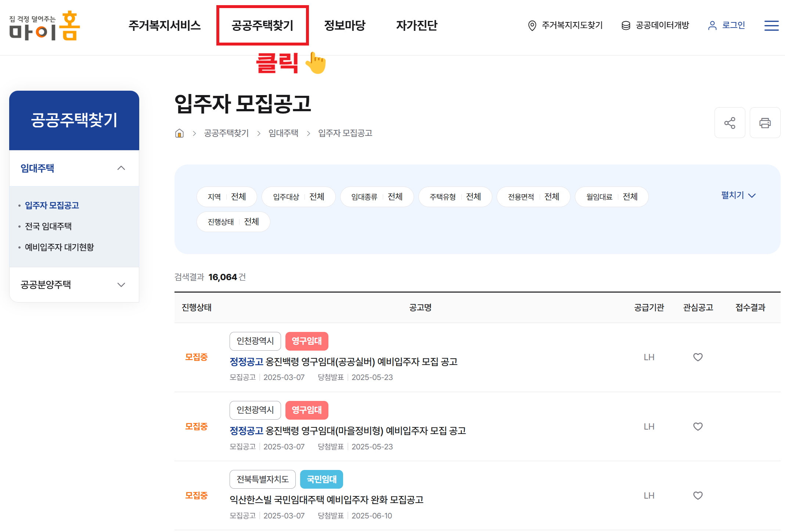Screen dimensions: 785x532
Task: Select 전국 임대주택 in sidebar
Action: [48, 226]
